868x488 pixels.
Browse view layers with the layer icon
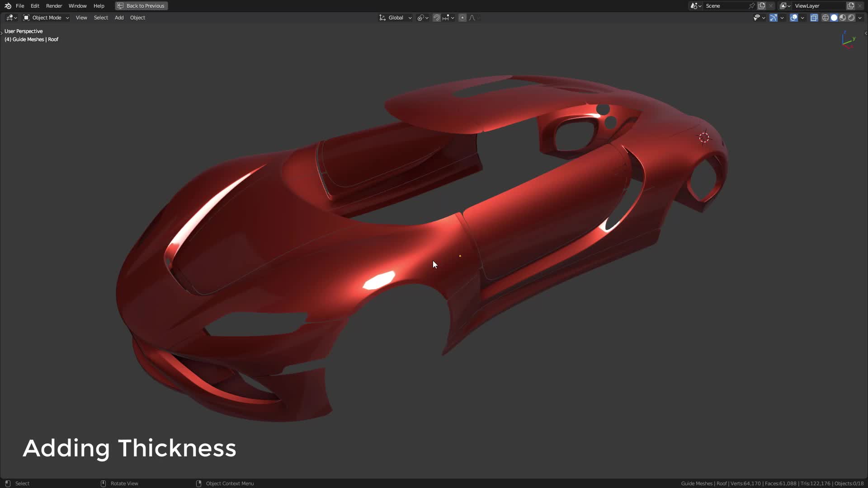785,6
